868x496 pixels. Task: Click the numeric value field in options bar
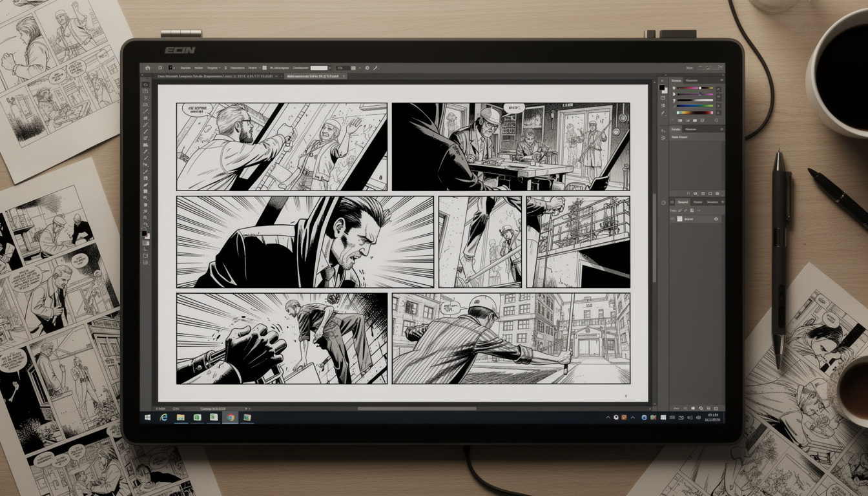click(x=342, y=68)
